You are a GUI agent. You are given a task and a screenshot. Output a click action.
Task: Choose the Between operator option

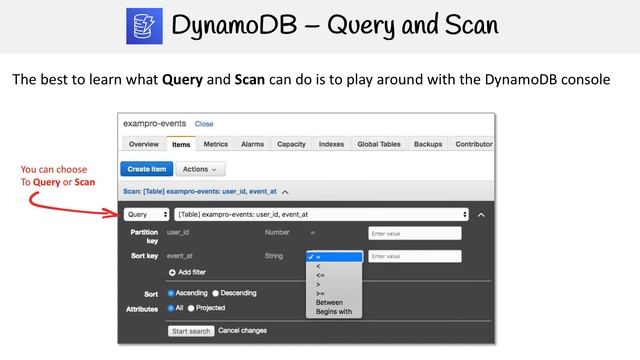coord(334,302)
